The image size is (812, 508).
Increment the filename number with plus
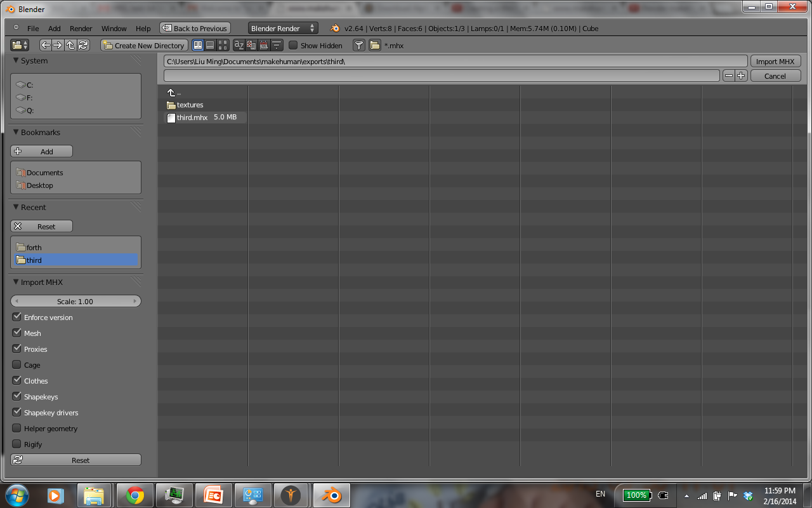741,76
